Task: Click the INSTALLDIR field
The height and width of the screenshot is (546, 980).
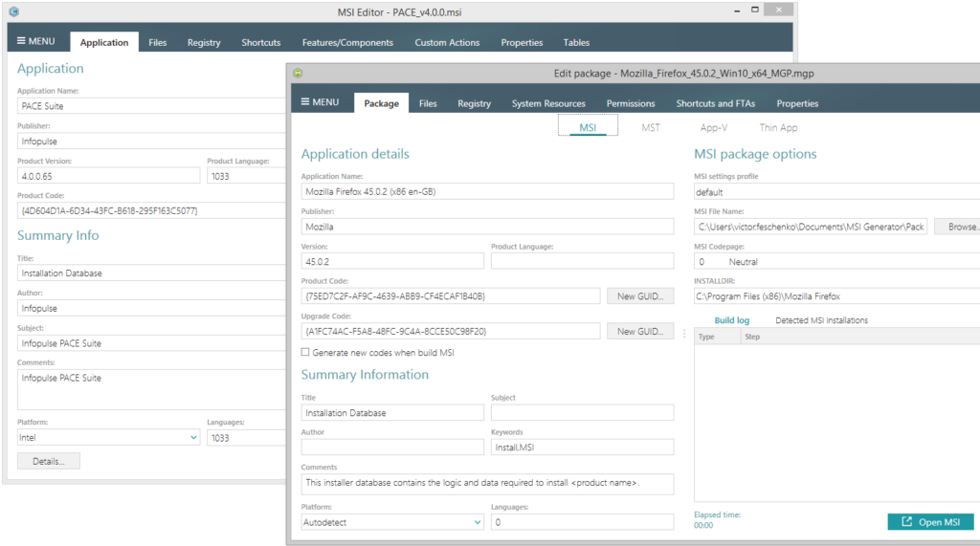Action: point(836,296)
